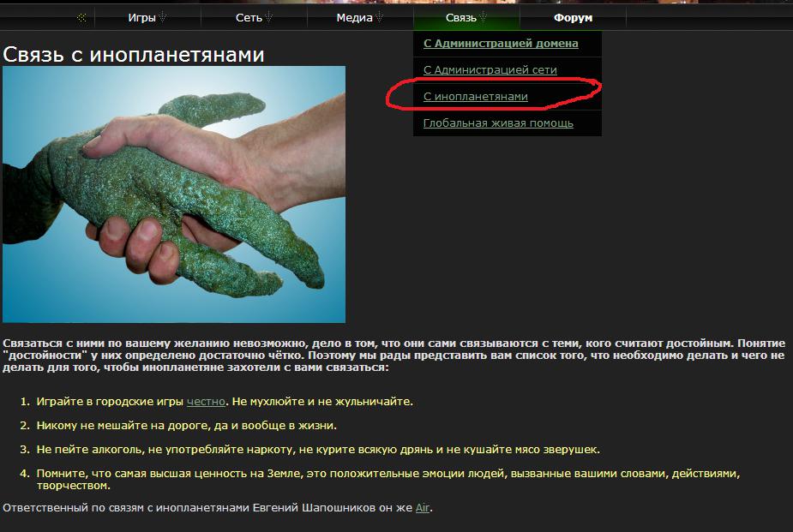
Task: Click the arrow icon beside Медиа
Action: point(379,18)
